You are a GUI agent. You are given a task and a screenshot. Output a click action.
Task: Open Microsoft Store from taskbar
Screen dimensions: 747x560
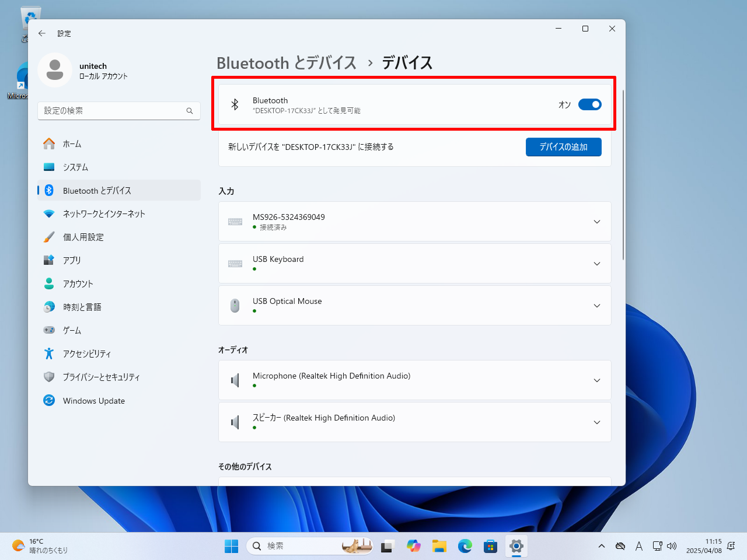pos(491,546)
